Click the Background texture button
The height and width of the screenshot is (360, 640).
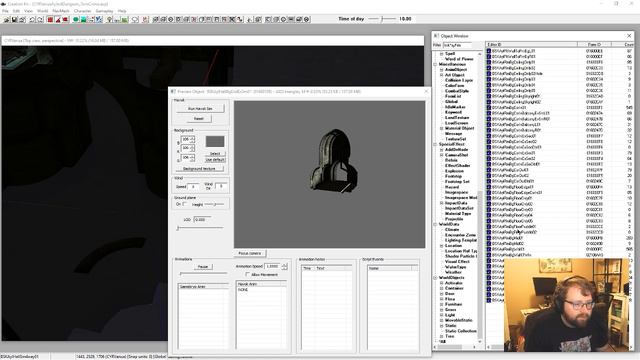pos(199,169)
